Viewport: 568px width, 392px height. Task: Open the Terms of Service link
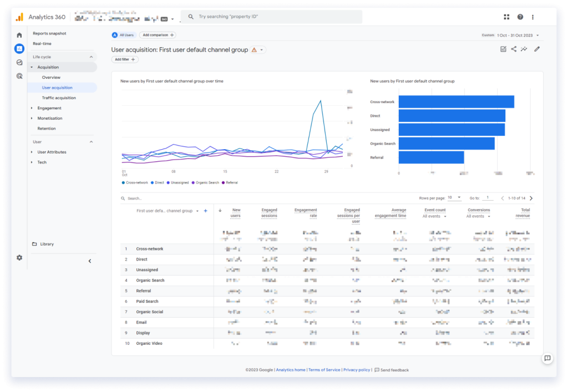324,369
